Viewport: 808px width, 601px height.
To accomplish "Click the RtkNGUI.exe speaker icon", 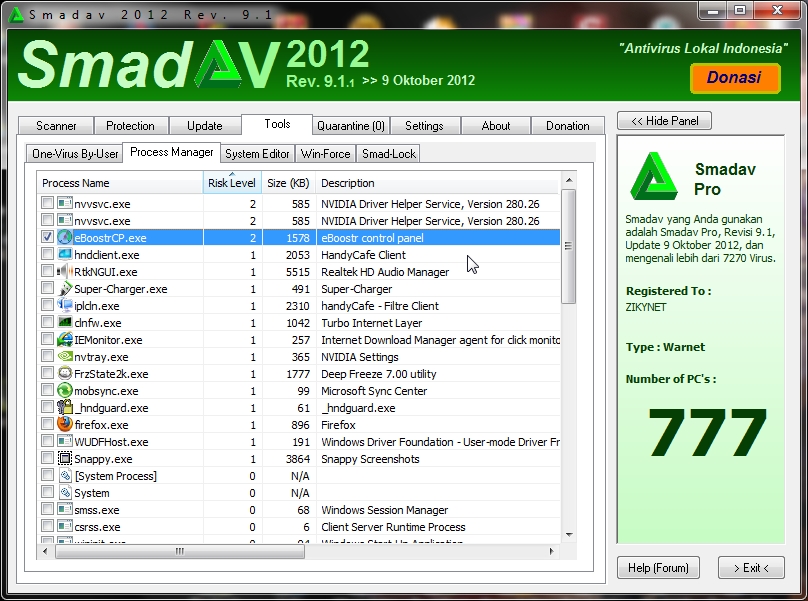I will tap(64, 271).
